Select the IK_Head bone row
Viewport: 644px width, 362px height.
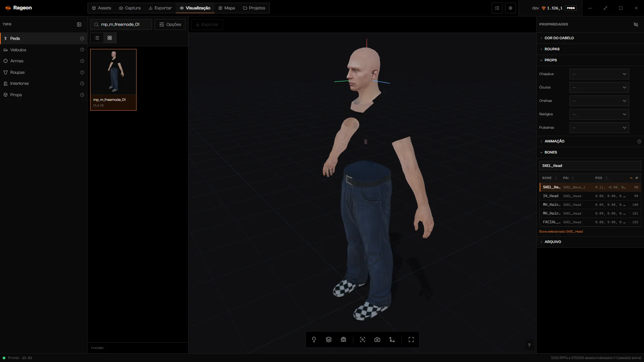coord(590,196)
